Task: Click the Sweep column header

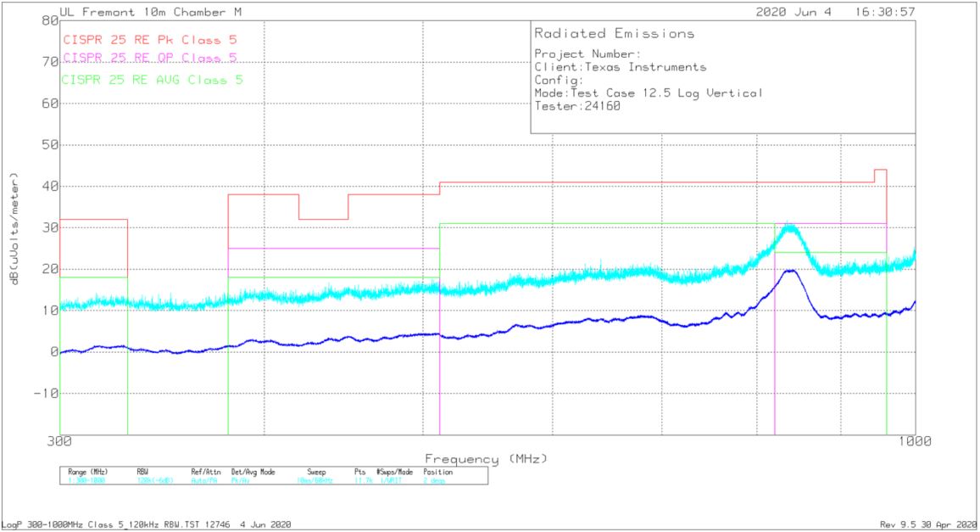Action: (315, 472)
